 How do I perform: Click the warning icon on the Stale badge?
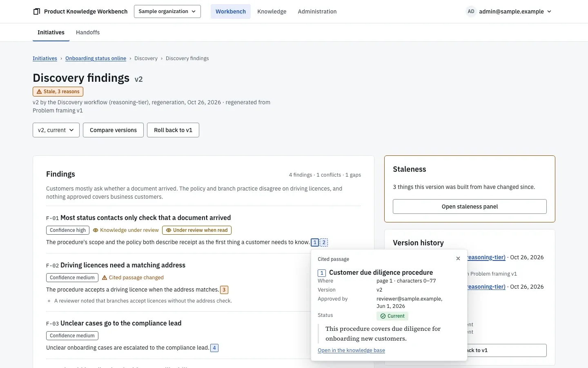point(39,92)
